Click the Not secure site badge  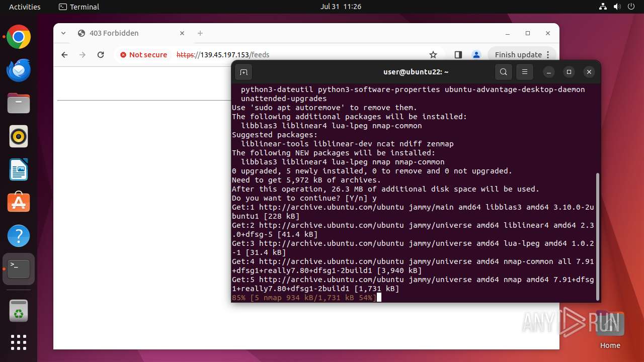(x=143, y=55)
